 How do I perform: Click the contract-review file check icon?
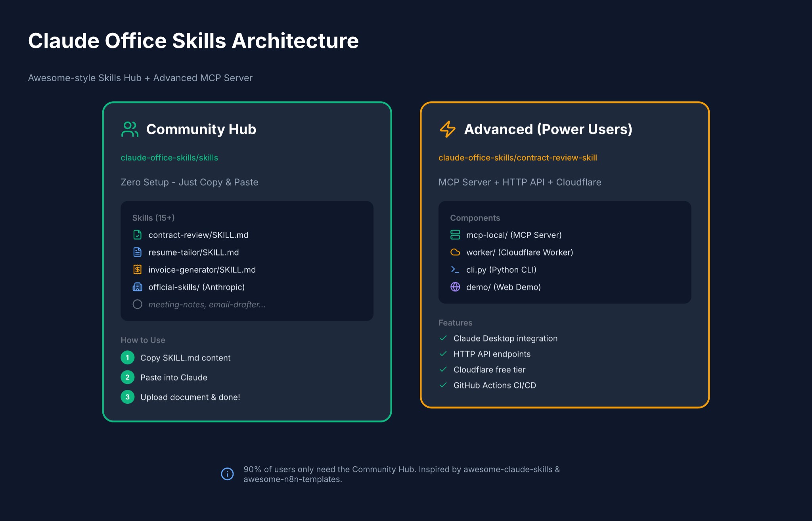click(137, 235)
